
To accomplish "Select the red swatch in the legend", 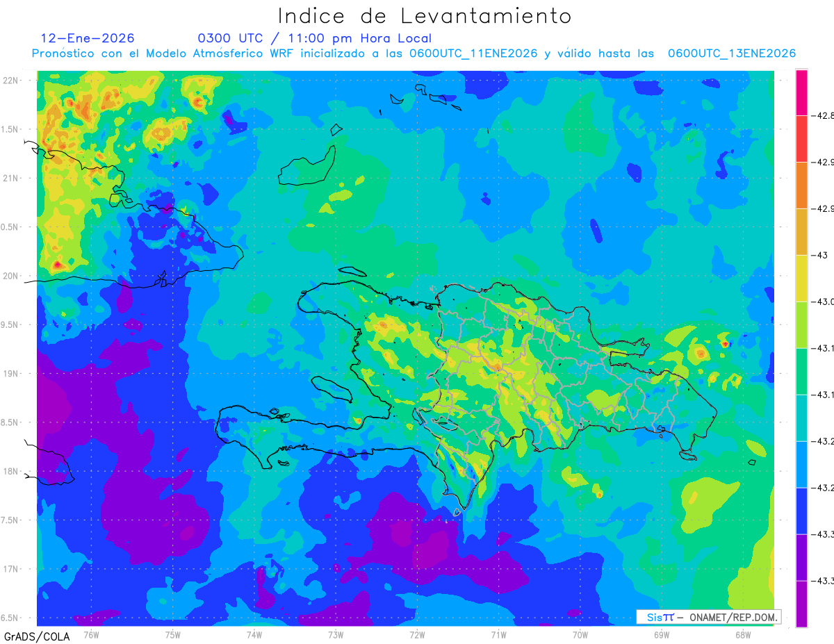I will (x=801, y=139).
